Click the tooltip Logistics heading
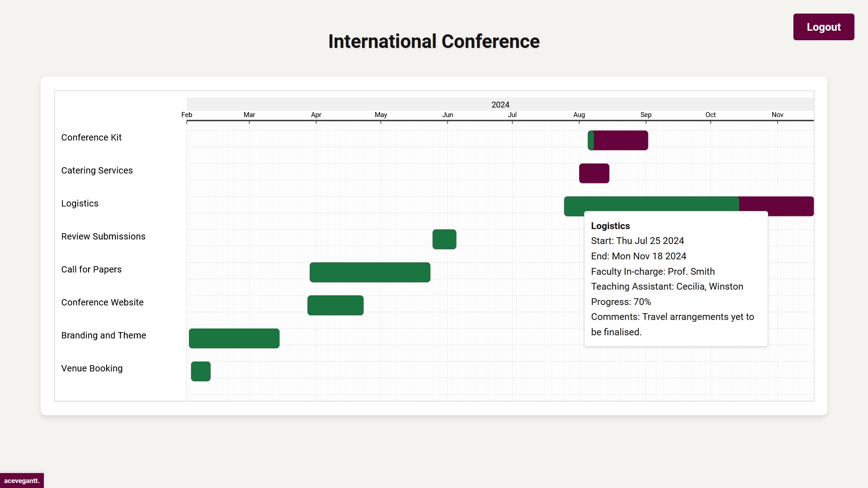 click(x=610, y=226)
